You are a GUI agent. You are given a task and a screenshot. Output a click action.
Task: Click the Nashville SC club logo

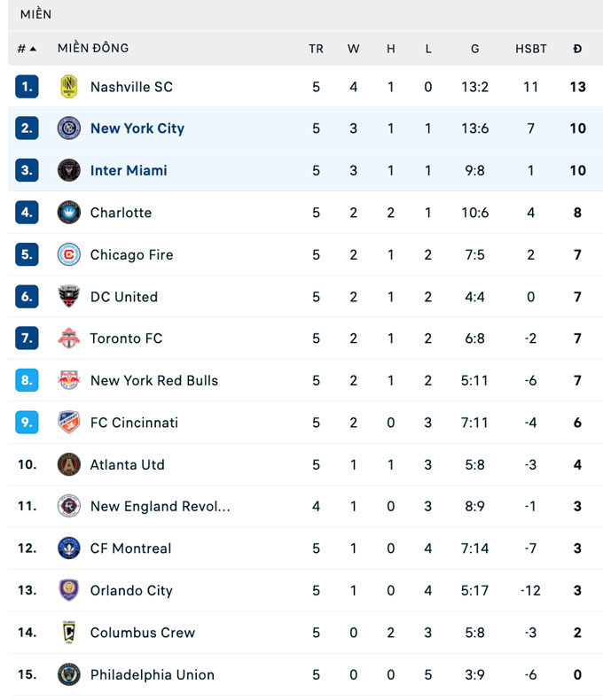68,87
